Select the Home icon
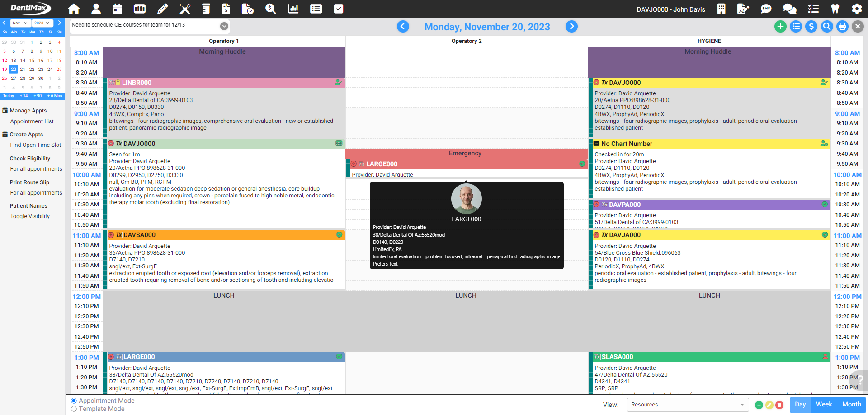 73,9
